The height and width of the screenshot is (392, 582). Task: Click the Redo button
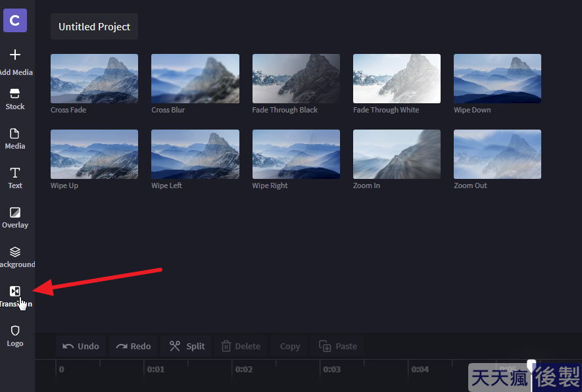click(133, 346)
